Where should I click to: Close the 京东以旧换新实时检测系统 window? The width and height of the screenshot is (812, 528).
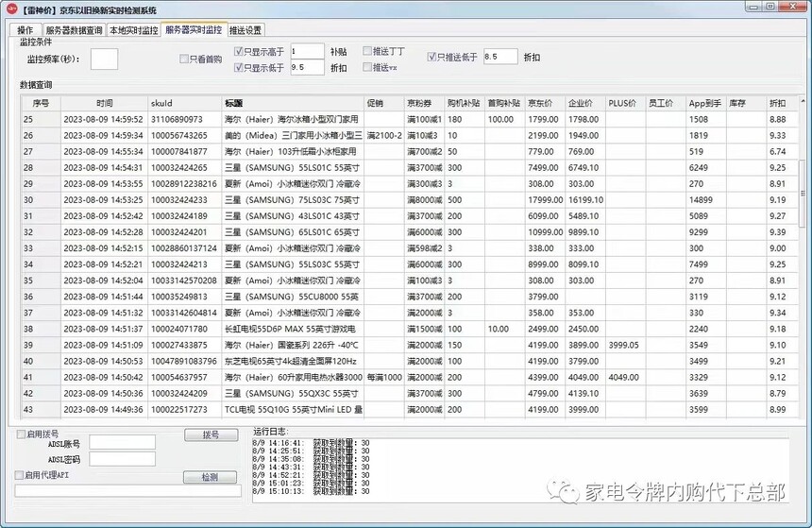(x=793, y=7)
